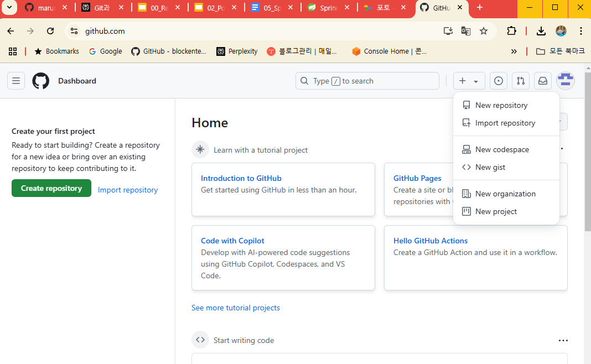Open Chrome downloads icon

[x=541, y=31]
